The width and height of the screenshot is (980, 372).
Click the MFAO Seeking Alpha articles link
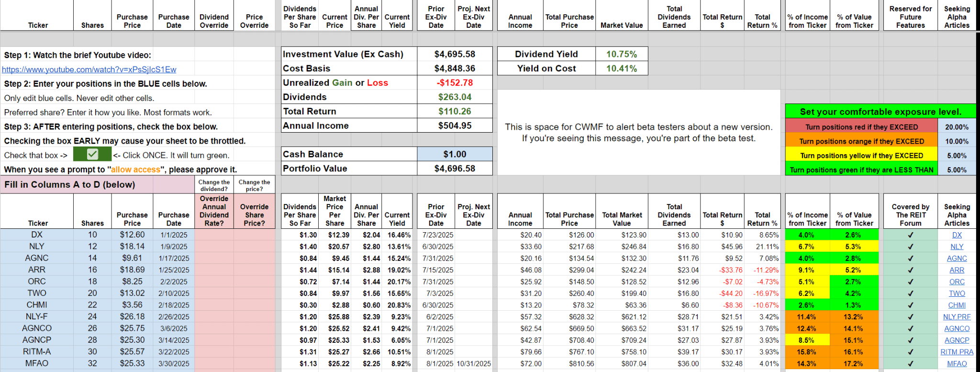click(957, 363)
